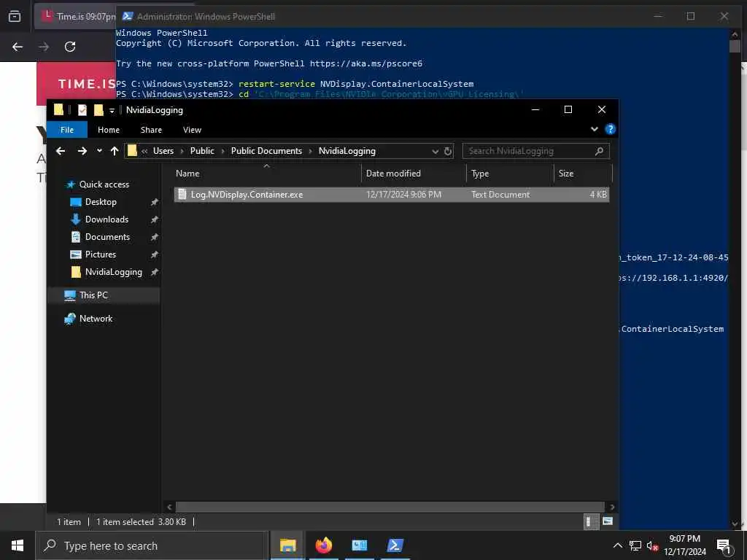Click the taskbar search box
Screen dimensions: 747x560
point(152,545)
